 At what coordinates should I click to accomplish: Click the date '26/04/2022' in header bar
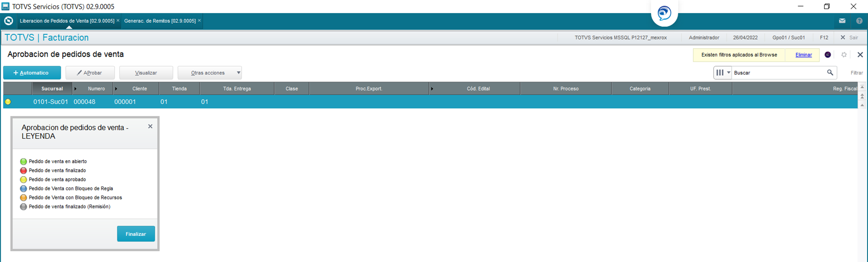(x=745, y=37)
